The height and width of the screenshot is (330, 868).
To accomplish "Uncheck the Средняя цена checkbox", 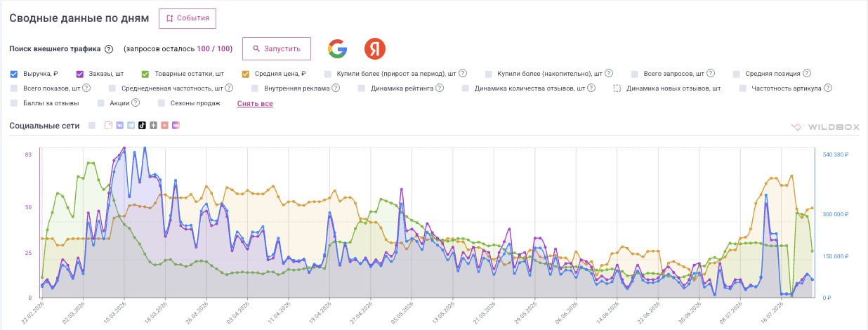I will [246, 73].
